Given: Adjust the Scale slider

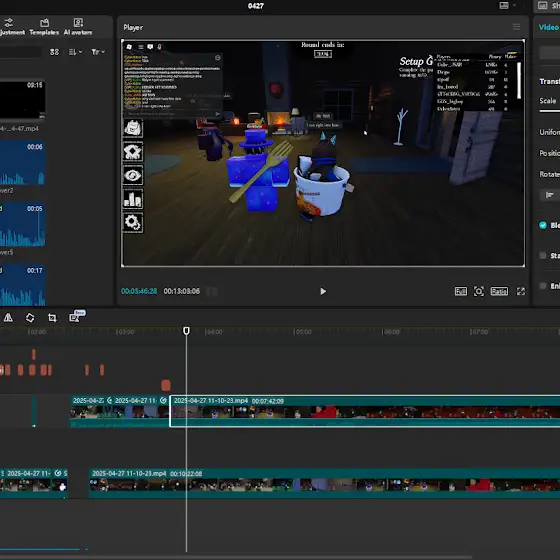Looking at the screenshot, I should pos(549,111).
